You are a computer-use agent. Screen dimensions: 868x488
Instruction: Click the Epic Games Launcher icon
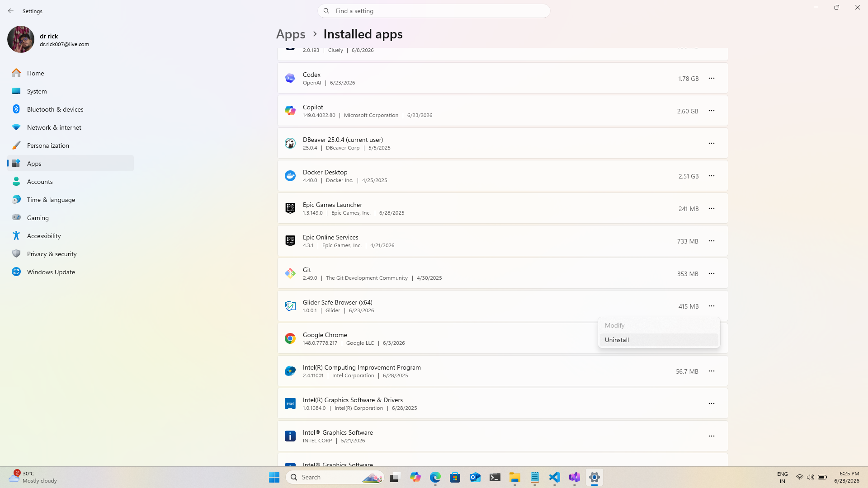point(290,208)
